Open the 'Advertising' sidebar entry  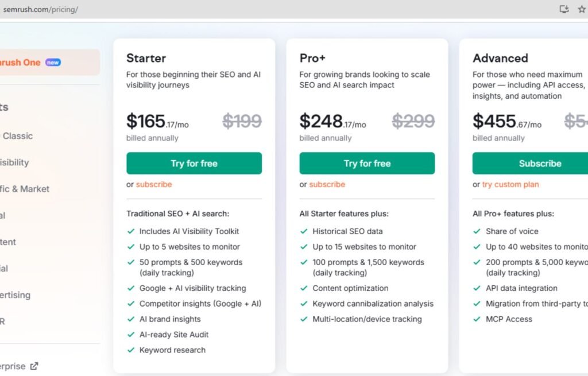(x=16, y=295)
